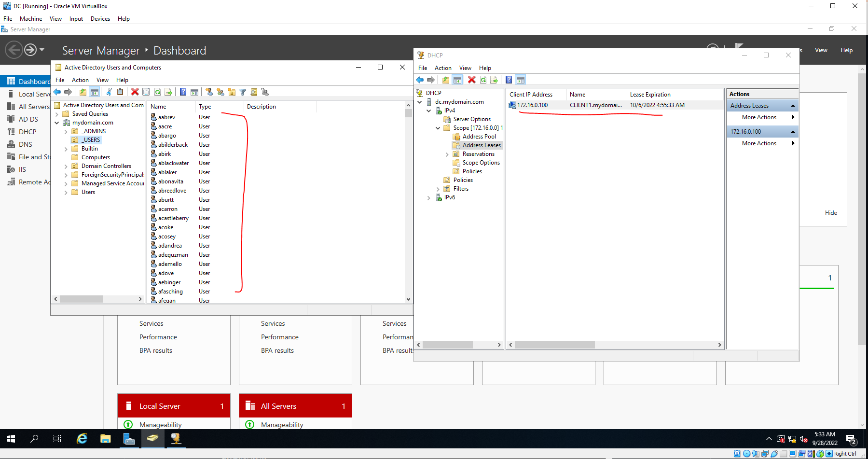Create a new group with the toolbar icon
The image size is (868, 459).
(x=220, y=92)
